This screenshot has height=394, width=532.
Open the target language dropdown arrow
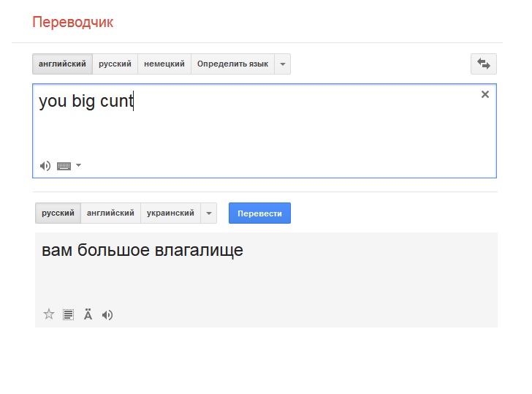209,213
